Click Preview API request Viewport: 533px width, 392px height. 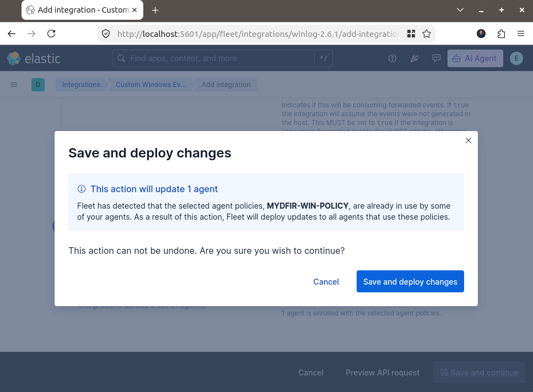[x=383, y=372]
